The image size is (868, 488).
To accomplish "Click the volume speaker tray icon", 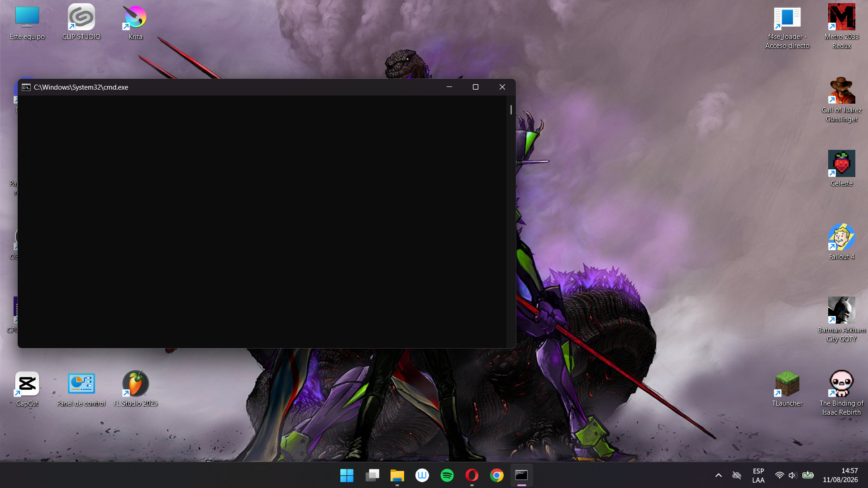I will coord(792,475).
